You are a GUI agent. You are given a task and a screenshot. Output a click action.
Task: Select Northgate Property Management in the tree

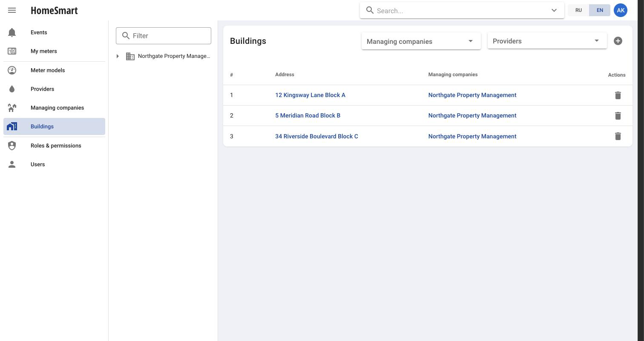point(174,56)
